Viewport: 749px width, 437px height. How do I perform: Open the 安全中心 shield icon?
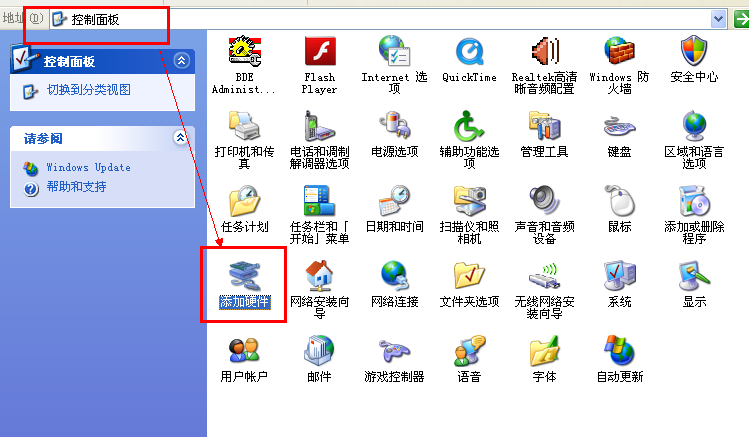tap(694, 51)
